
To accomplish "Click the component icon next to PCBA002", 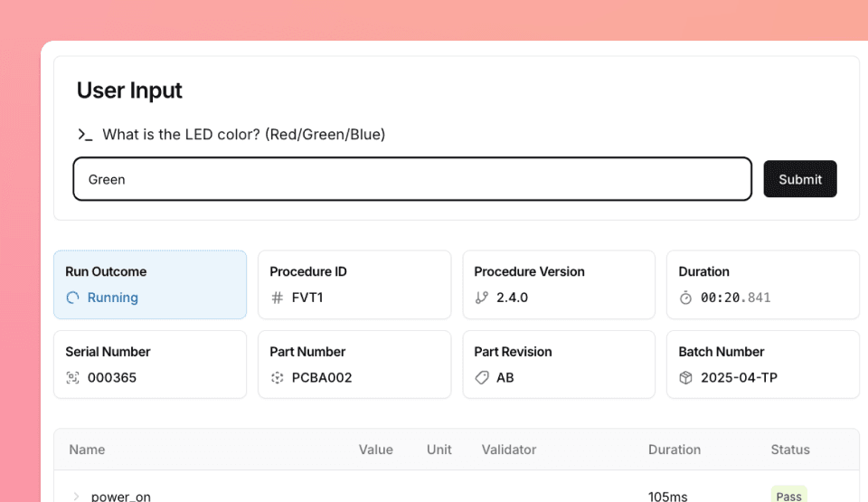I will [x=278, y=378].
